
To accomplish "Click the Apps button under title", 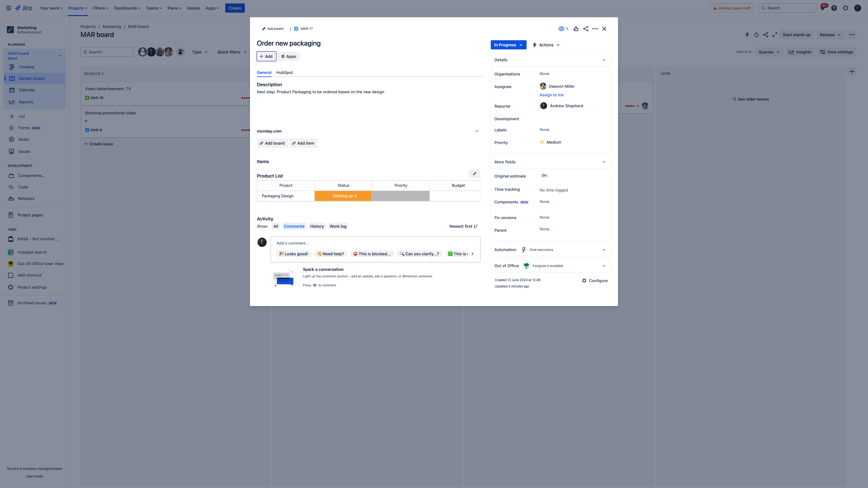I will (289, 56).
